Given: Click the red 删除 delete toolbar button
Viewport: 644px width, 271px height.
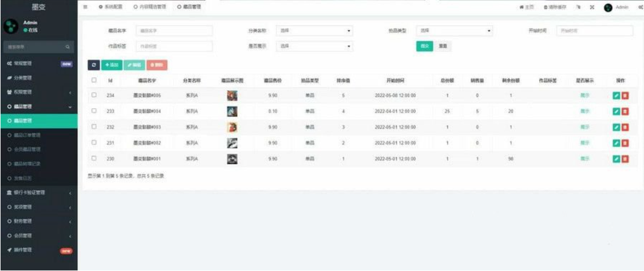Looking at the screenshot, I should point(157,65).
